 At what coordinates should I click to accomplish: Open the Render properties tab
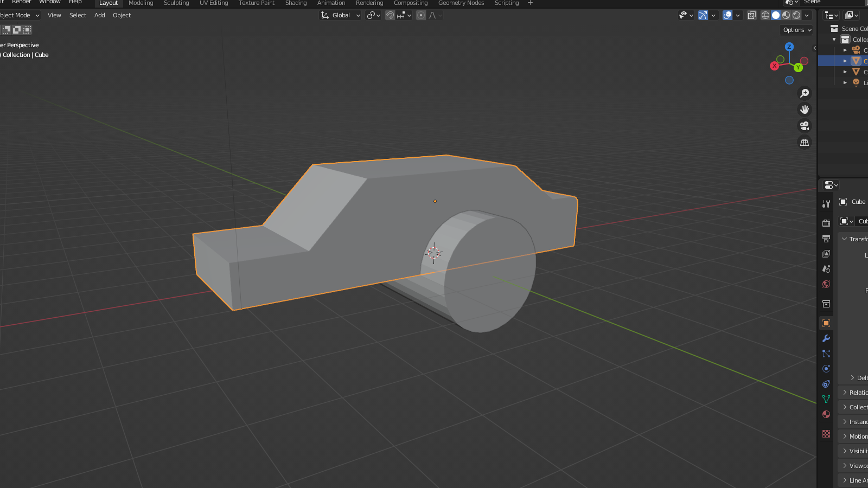826,223
